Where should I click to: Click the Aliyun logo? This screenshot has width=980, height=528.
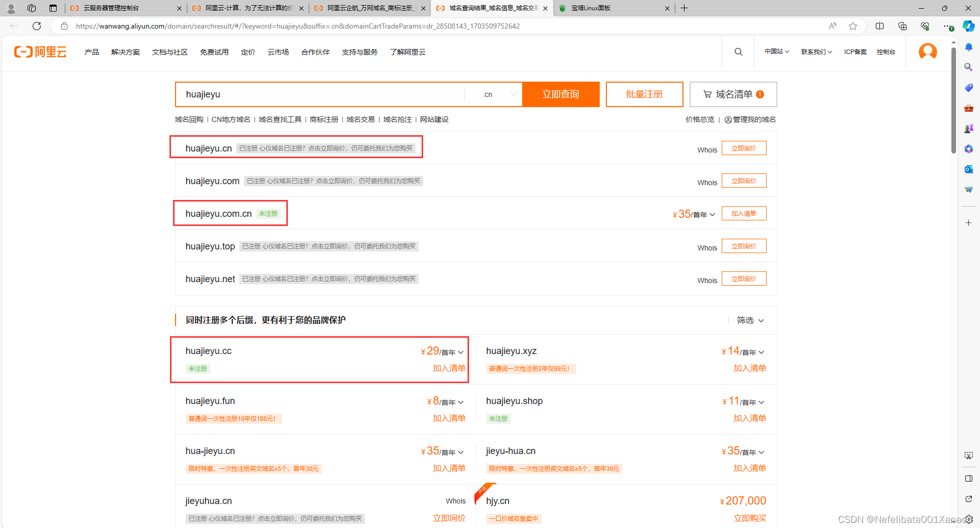pos(40,52)
